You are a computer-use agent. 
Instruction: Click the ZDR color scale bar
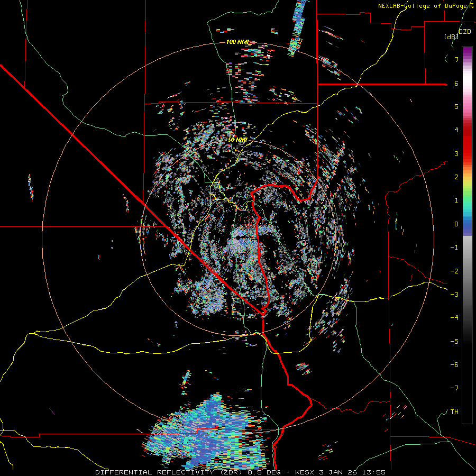pyautogui.click(x=467, y=235)
